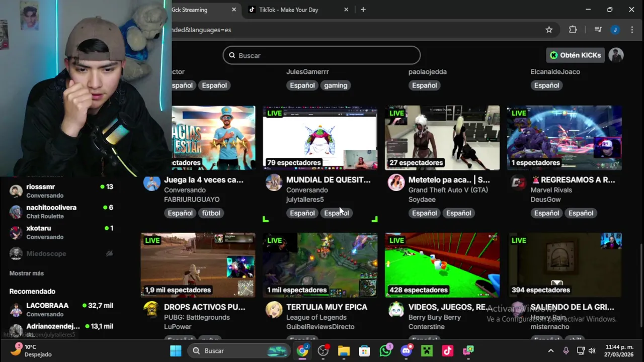Open OBS Studio from the taskbar

point(323,350)
